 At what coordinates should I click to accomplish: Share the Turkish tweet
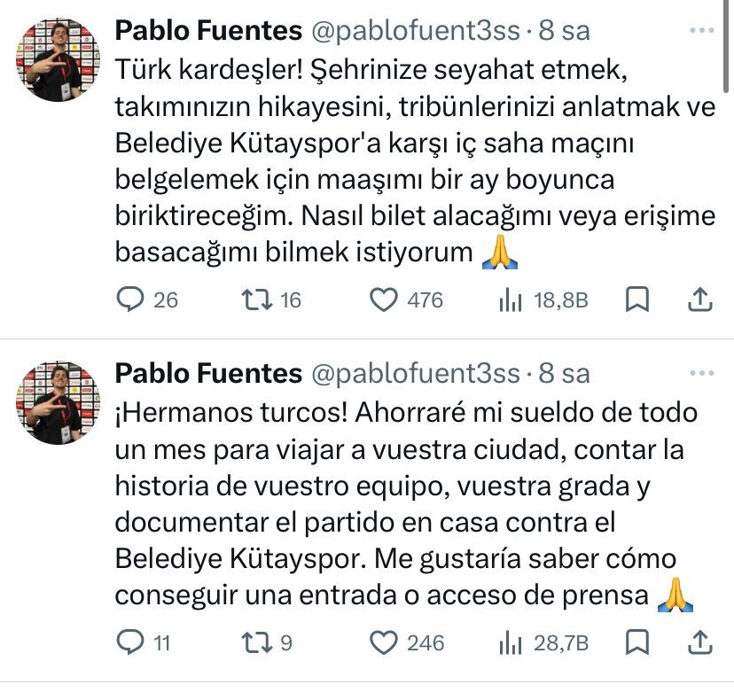[x=700, y=300]
